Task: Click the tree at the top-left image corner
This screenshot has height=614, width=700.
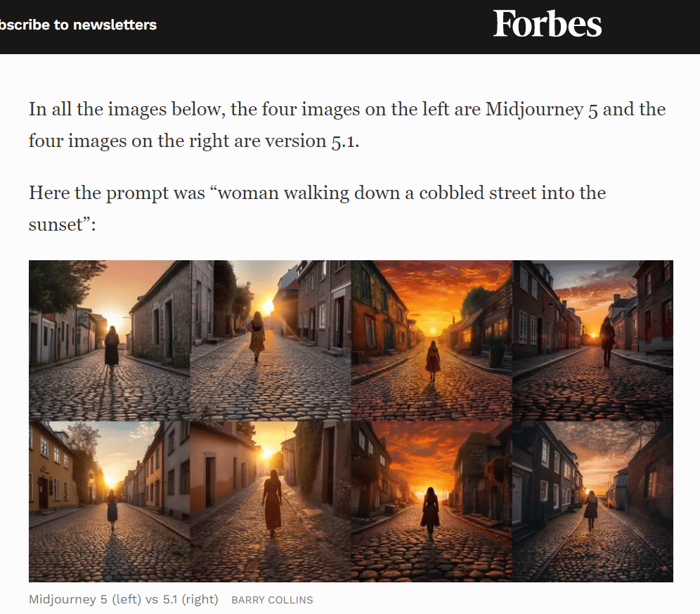Action: pyautogui.click(x=63, y=283)
